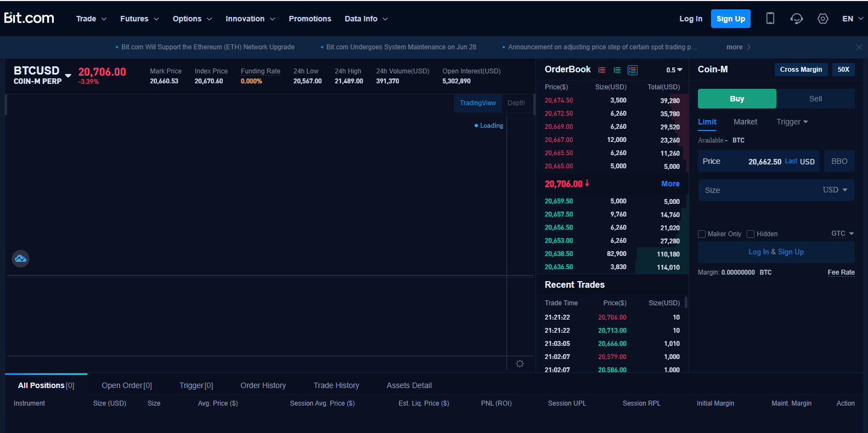Check the Hidden order box
The image size is (868, 433).
pos(751,234)
